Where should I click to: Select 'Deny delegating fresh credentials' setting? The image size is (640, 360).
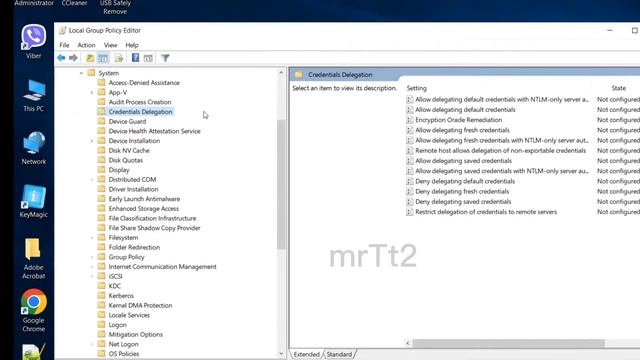[462, 191]
